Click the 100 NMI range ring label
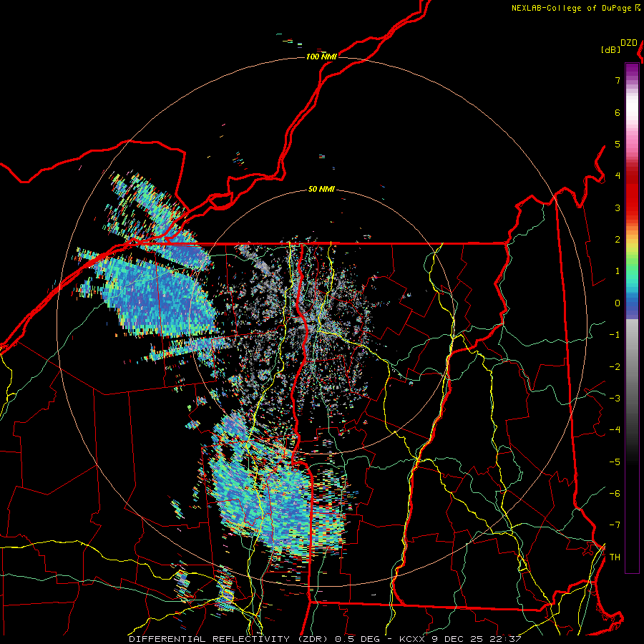This screenshot has height=644, width=644. (x=321, y=57)
